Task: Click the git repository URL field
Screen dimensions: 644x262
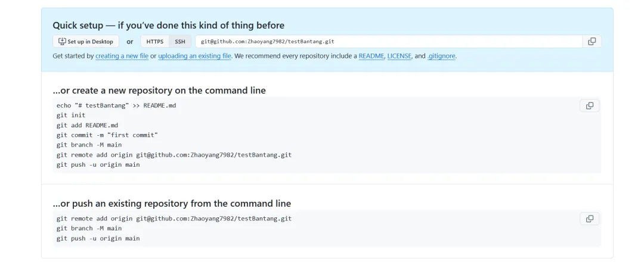Action: pos(388,42)
